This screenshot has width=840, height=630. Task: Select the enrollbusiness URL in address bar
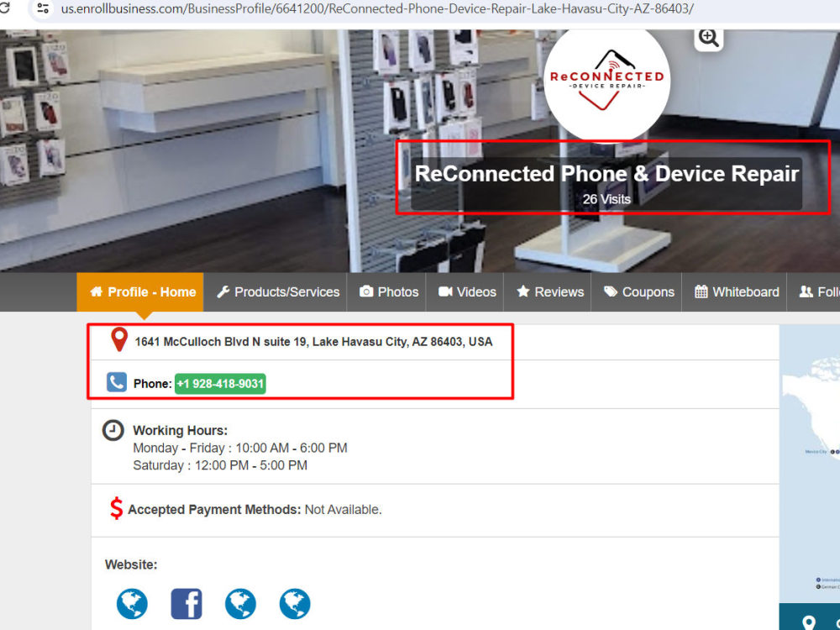pyautogui.click(x=377, y=8)
